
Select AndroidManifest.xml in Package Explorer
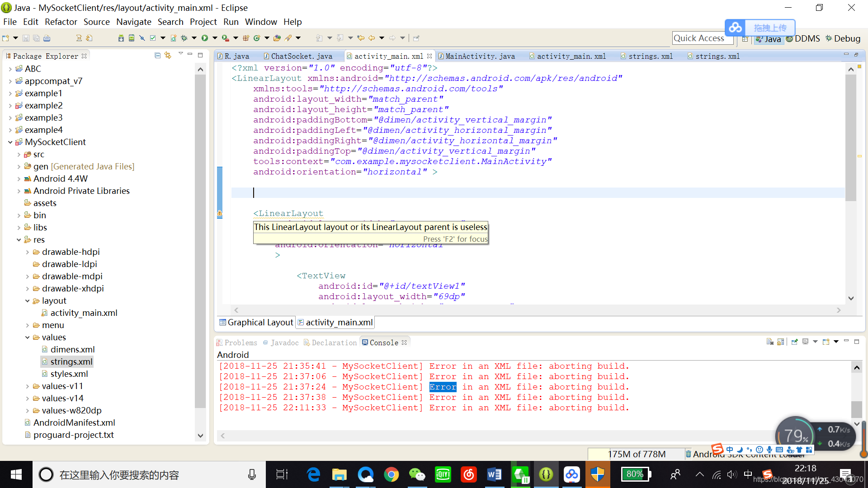70,422
